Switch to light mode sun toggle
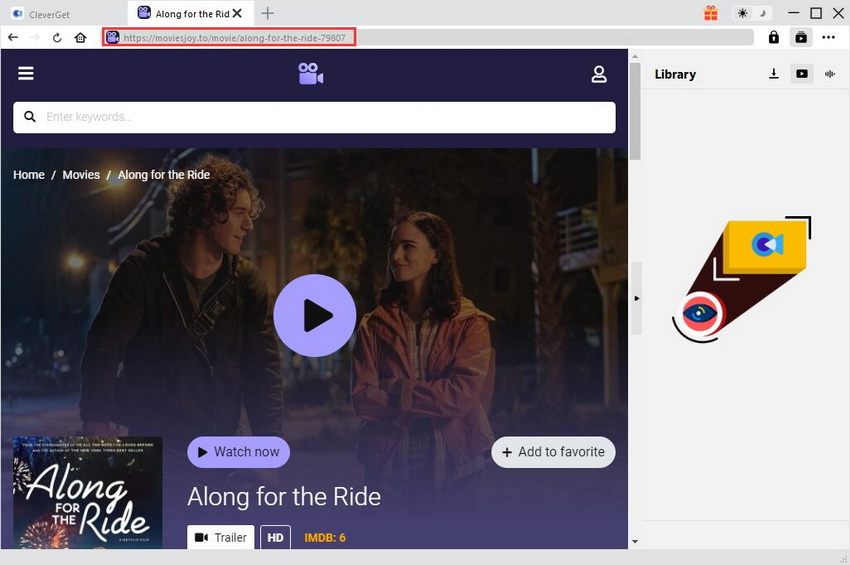 click(742, 13)
